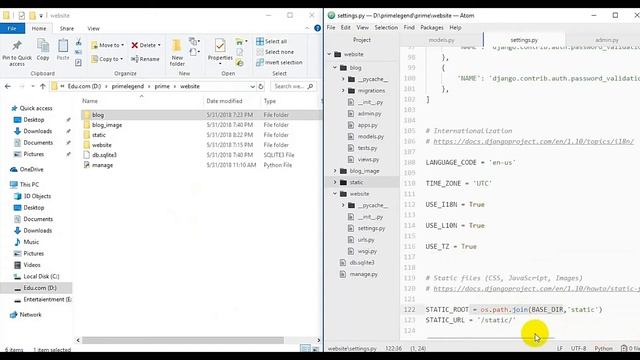Image resolution: width=640 pixels, height=360 pixels.
Task: Click the Delete button in Organize group
Action: coord(146,45)
